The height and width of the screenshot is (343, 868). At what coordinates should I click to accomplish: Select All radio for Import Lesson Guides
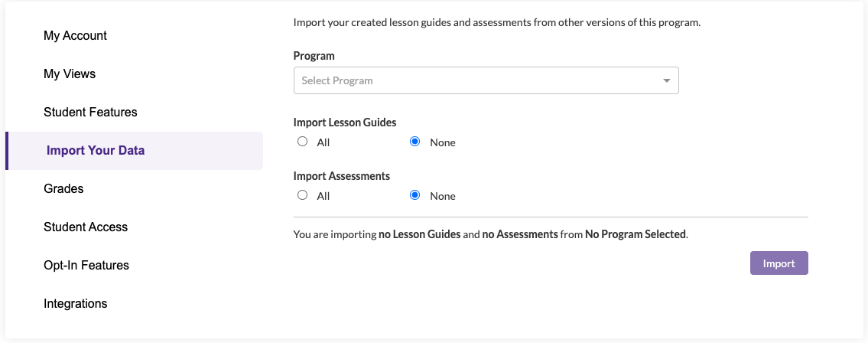pos(303,142)
